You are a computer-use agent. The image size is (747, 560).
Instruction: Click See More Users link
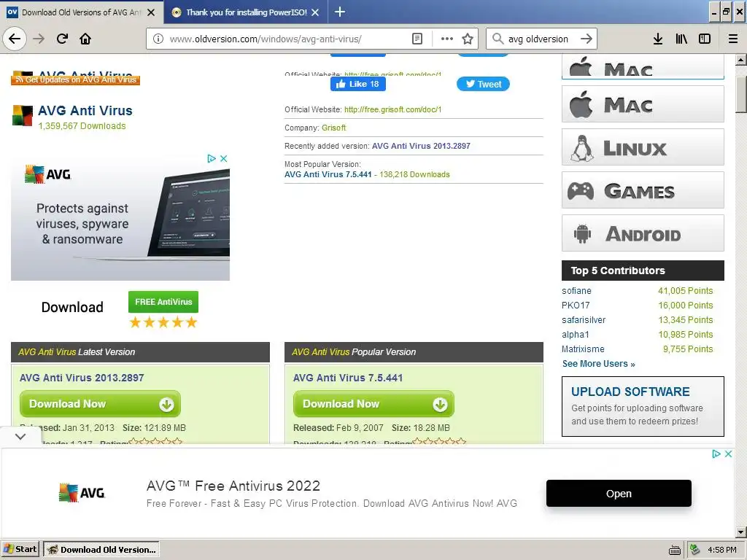point(598,364)
